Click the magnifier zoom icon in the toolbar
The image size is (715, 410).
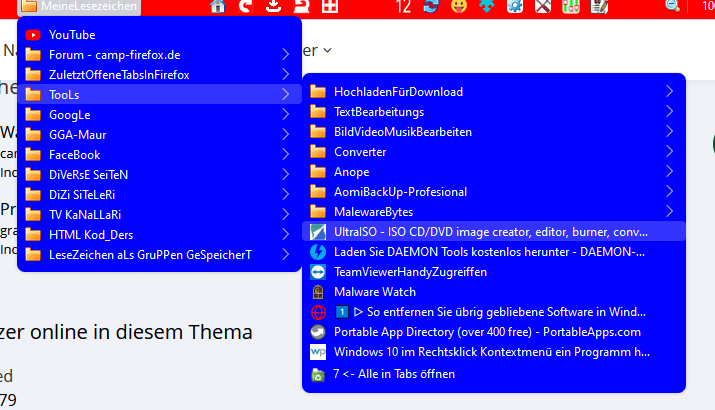coord(673,6)
